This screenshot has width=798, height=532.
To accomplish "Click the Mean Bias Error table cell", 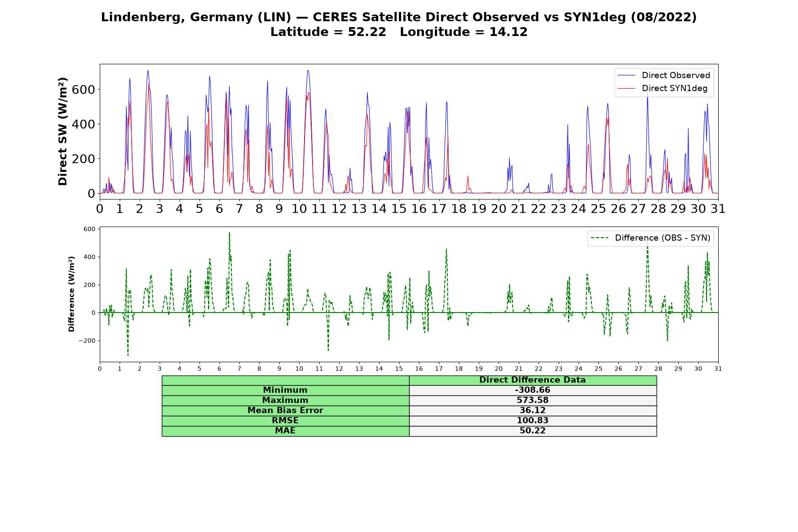I will click(286, 411).
